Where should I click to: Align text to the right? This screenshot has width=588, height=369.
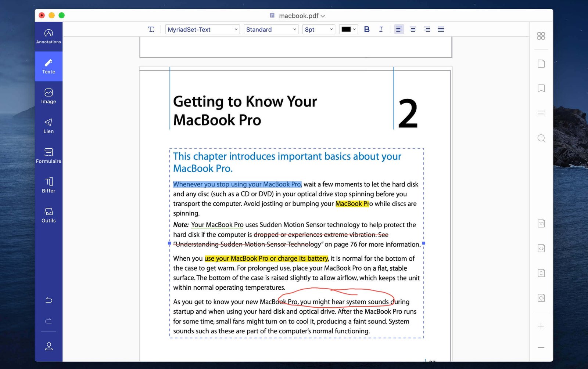pyautogui.click(x=427, y=29)
